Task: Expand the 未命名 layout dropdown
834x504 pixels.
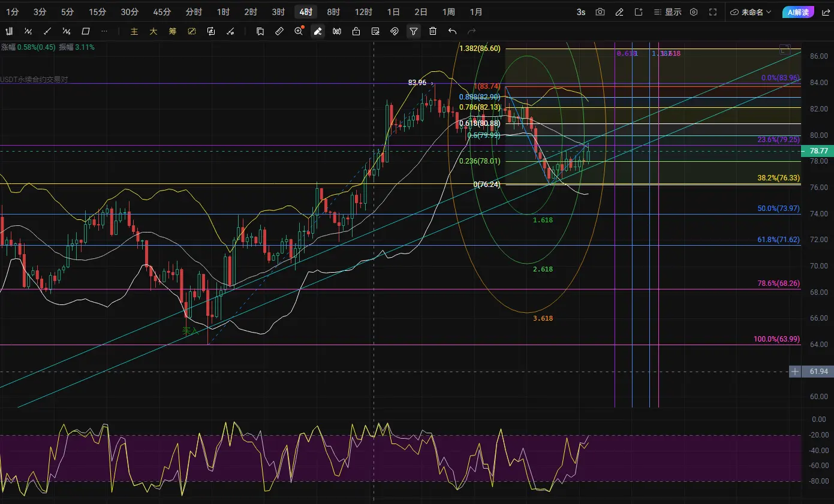Action: pos(751,12)
